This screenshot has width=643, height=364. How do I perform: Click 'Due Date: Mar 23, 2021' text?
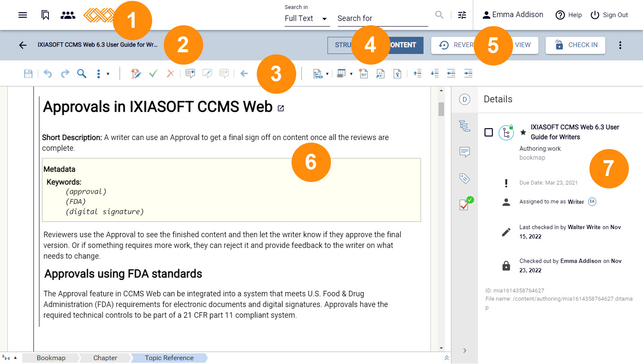point(548,183)
